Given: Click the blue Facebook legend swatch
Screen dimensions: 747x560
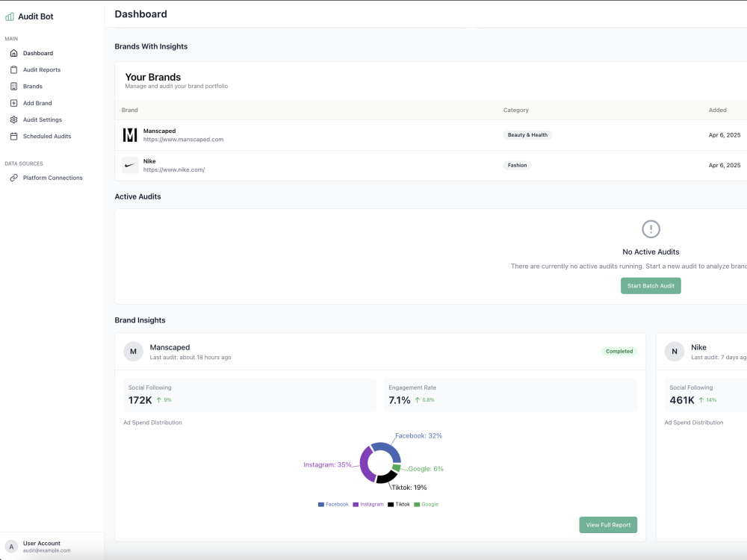Looking at the screenshot, I should (321, 504).
